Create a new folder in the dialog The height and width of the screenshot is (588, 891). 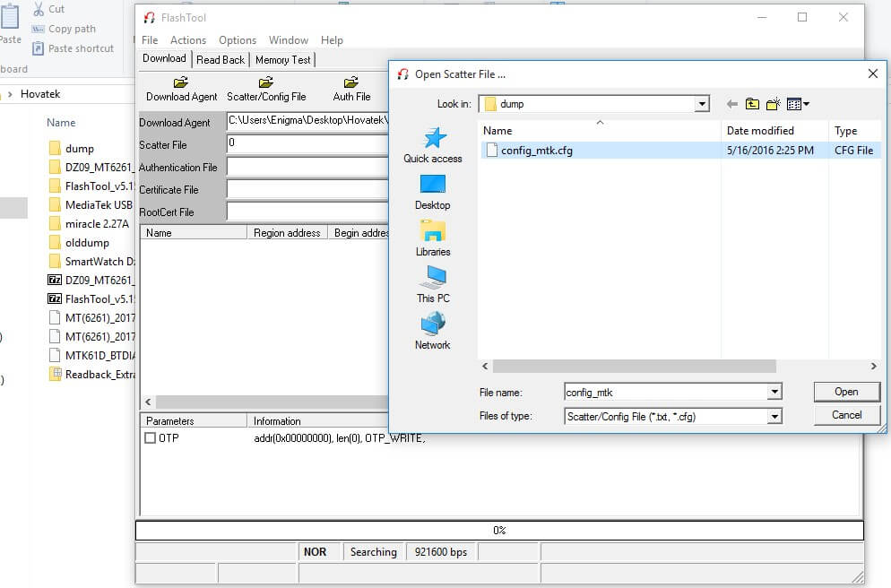(x=774, y=104)
